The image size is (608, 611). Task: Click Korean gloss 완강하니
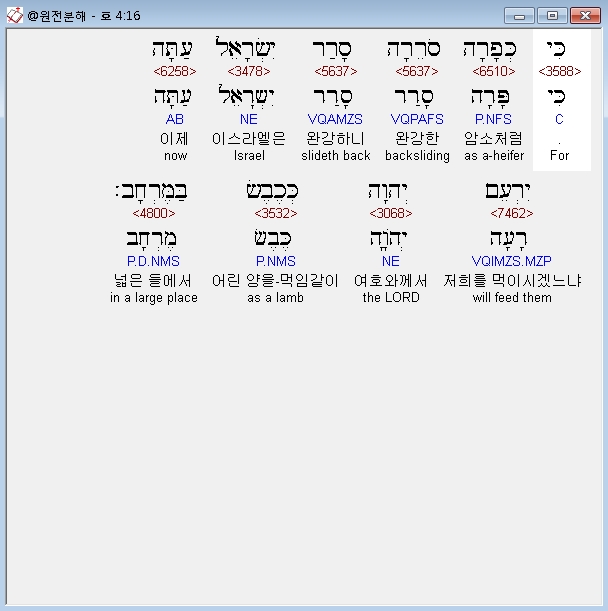[x=335, y=138]
